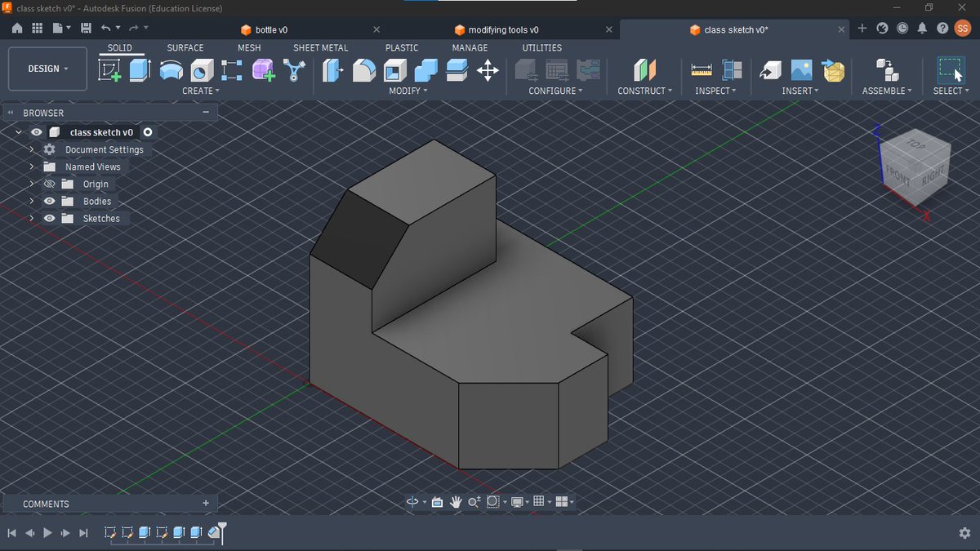The height and width of the screenshot is (551, 980).
Task: Open a new design tab with plus
Action: click(862, 28)
